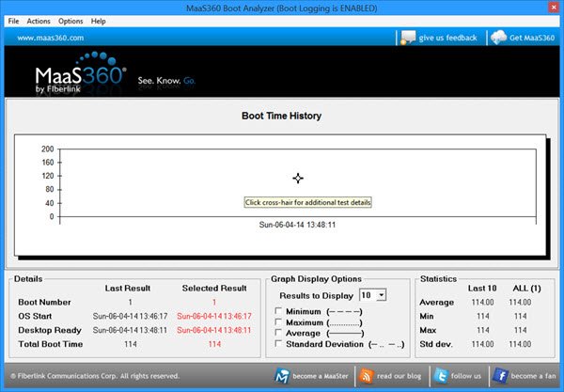
Task: Click the Fiberlink copyright notice text
Action: click(x=95, y=376)
